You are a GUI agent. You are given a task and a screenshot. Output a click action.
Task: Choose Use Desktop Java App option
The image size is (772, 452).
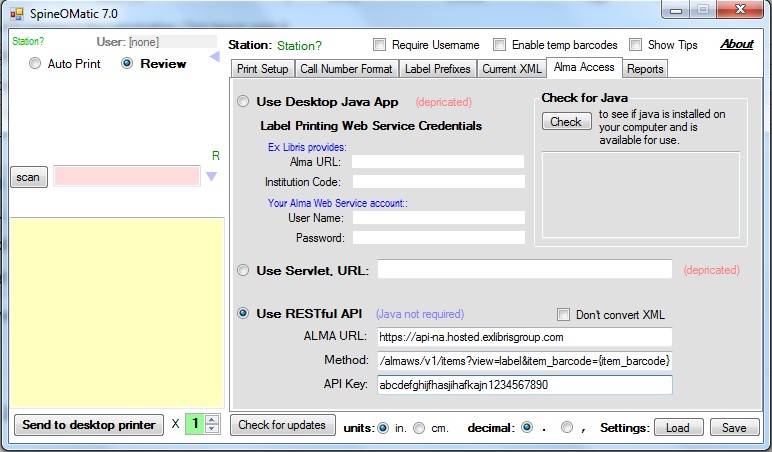click(243, 101)
